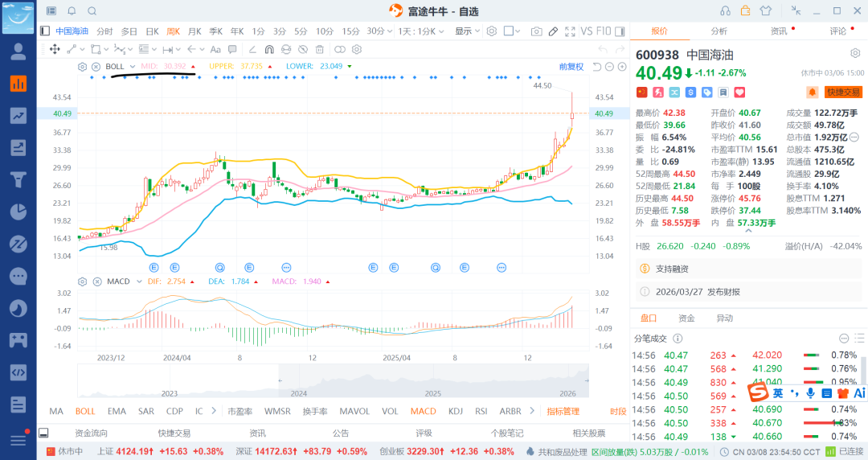
Task: Open the game controller icon in sidebar
Action: coord(18,339)
